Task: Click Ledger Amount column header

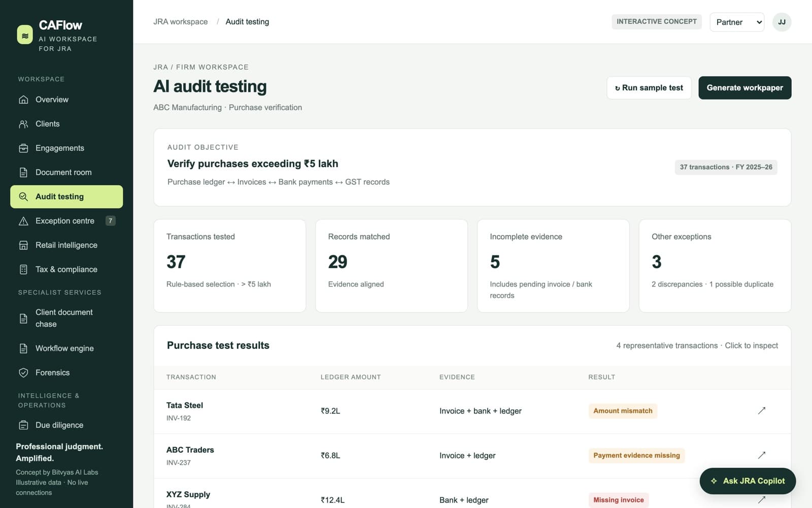Action: [x=351, y=377]
